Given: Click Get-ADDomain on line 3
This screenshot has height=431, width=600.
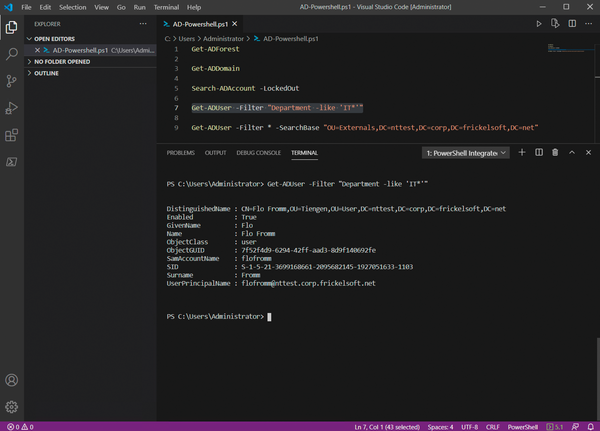Looking at the screenshot, I should (x=215, y=69).
